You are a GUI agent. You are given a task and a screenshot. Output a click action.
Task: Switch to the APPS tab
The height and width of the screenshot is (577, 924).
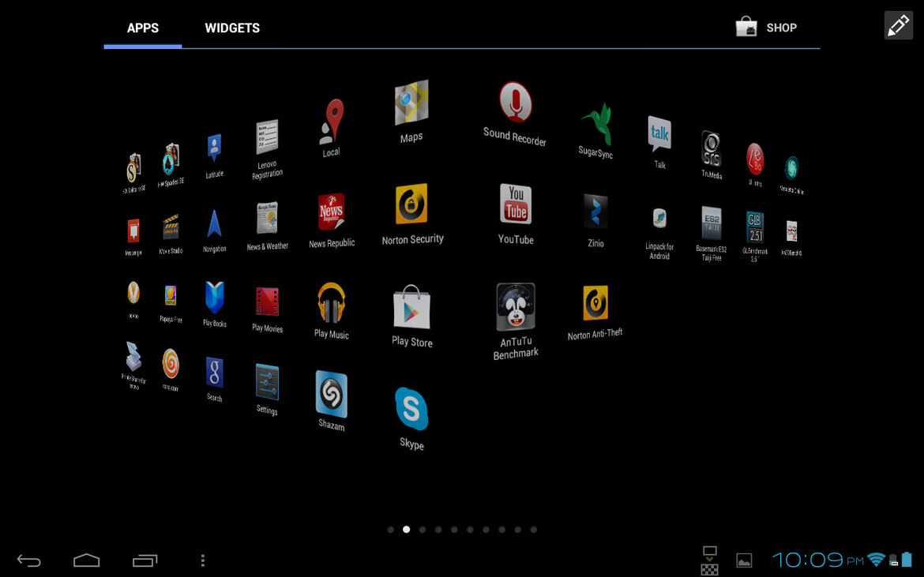pyautogui.click(x=143, y=28)
